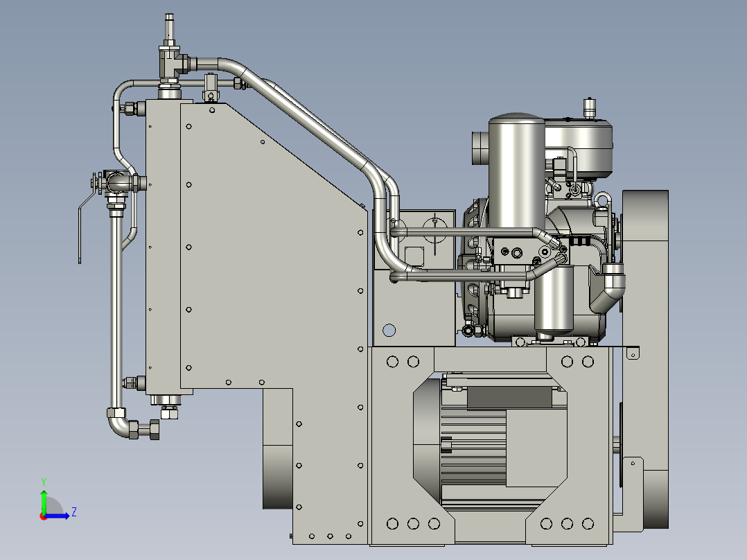The width and height of the screenshot is (747, 560).
Task: Pick the small round cap atop the compressor housing
Action: (x=590, y=107)
